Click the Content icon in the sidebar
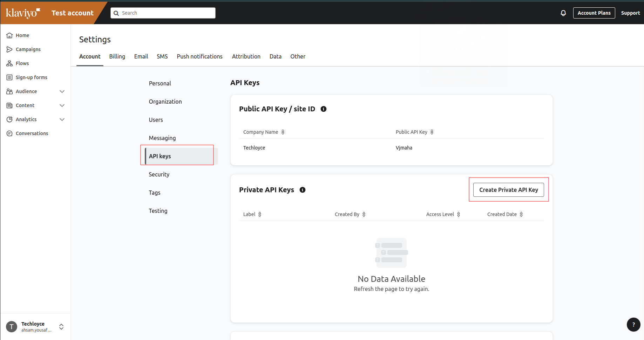 coord(9,105)
